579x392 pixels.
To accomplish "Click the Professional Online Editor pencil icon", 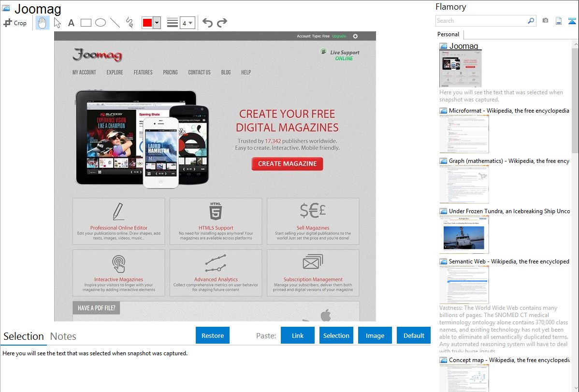I will coord(118,211).
